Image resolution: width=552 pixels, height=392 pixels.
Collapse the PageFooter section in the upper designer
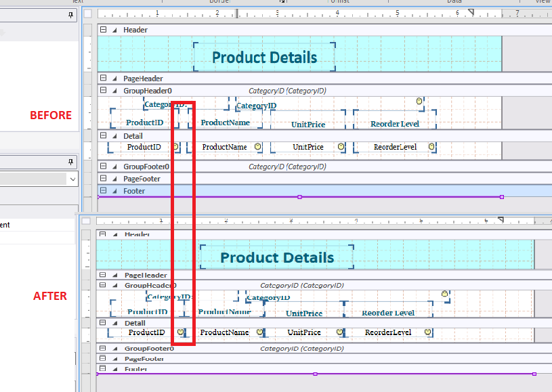[x=103, y=178]
